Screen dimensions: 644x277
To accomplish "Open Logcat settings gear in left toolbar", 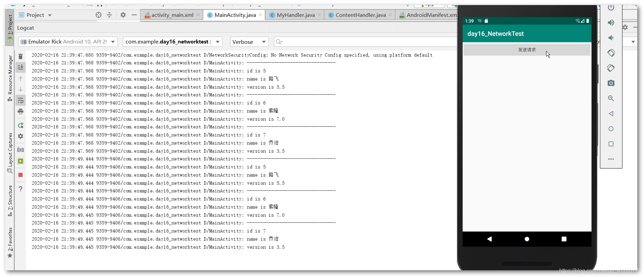I will (21, 136).
